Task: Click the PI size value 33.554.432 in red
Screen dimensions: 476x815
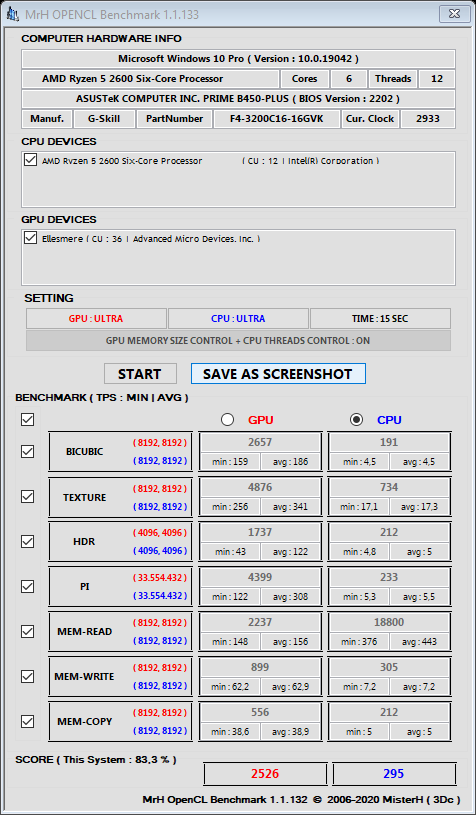Action: click(160, 577)
